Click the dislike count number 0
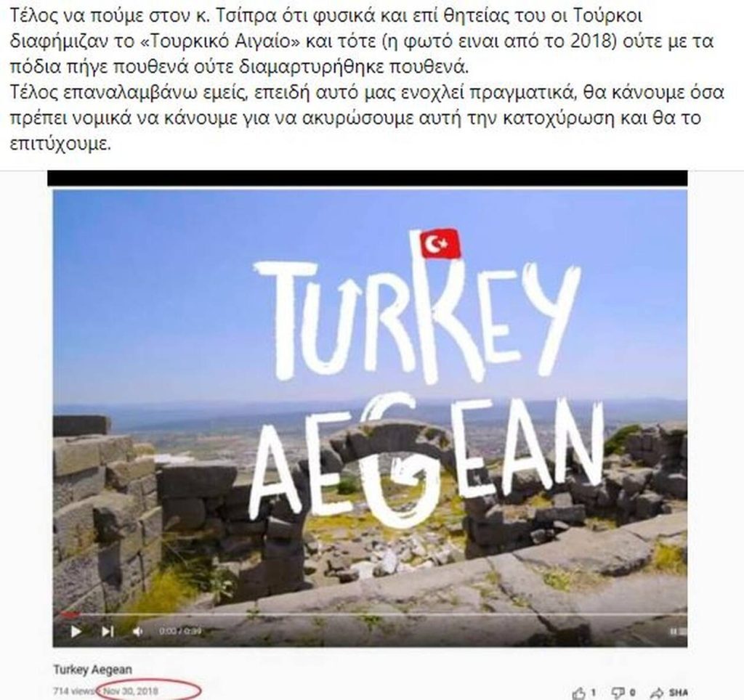Screen dimensions: 744x700 pos(632,693)
